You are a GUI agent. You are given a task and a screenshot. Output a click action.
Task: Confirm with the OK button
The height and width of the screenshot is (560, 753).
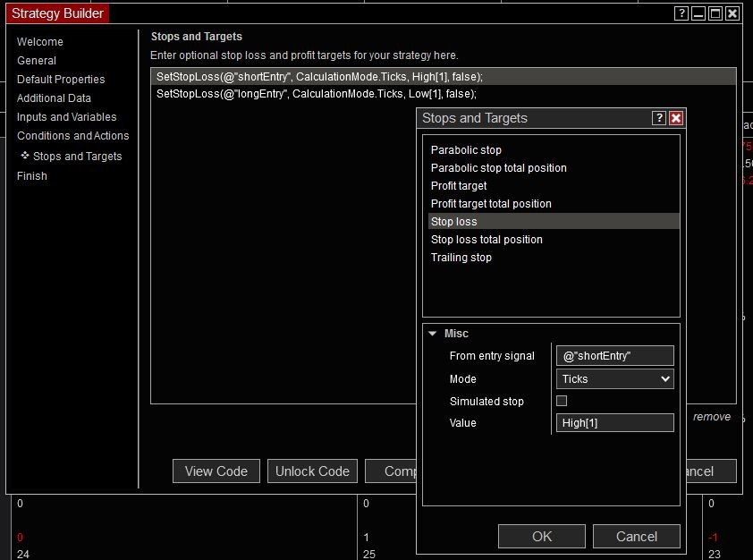pos(542,537)
